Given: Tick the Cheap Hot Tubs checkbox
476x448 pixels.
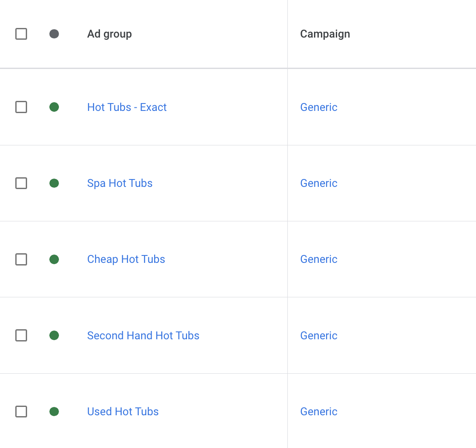Looking at the screenshot, I should 21,259.
